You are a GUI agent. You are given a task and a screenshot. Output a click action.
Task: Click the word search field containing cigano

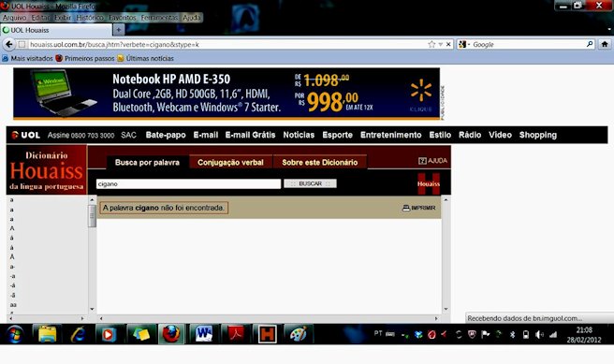pos(188,184)
